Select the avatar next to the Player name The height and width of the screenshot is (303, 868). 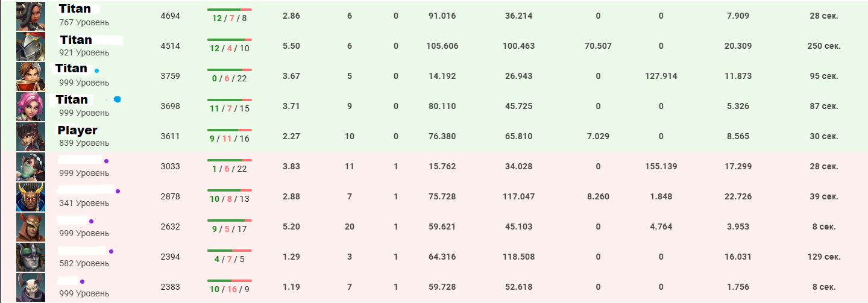(31, 136)
